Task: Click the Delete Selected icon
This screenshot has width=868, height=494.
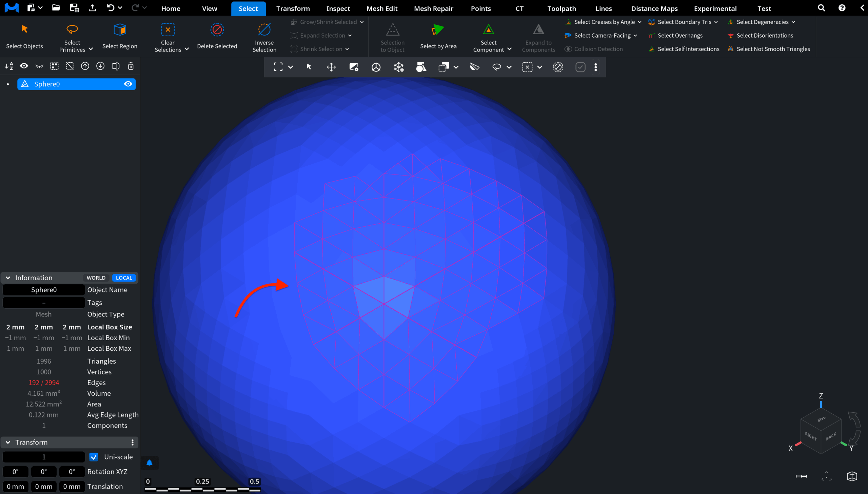Action: (x=217, y=30)
